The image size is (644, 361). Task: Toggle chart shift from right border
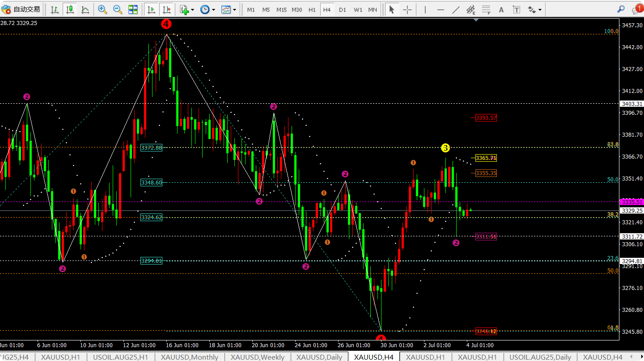pos(166,9)
